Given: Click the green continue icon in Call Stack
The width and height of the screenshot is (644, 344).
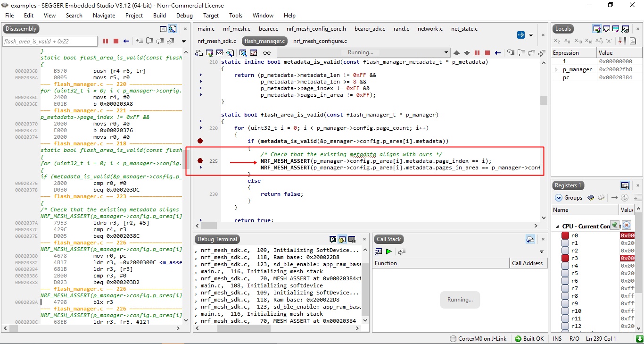Looking at the screenshot, I should (389, 252).
